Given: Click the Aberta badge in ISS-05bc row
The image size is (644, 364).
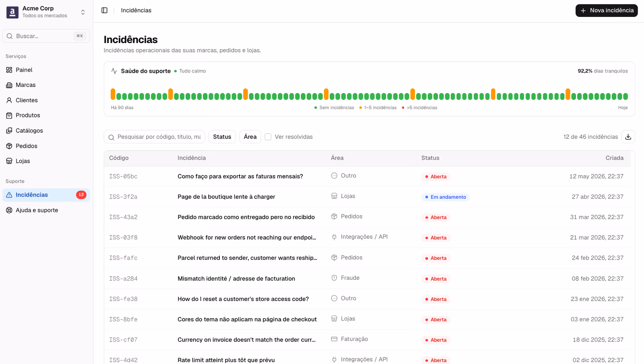Looking at the screenshot, I should click(436, 177).
